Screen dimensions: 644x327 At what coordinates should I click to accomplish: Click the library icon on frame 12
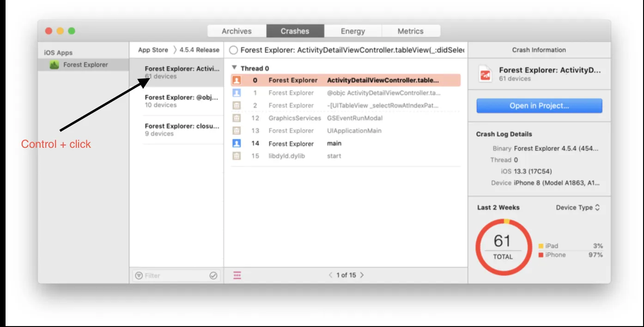pyautogui.click(x=237, y=118)
